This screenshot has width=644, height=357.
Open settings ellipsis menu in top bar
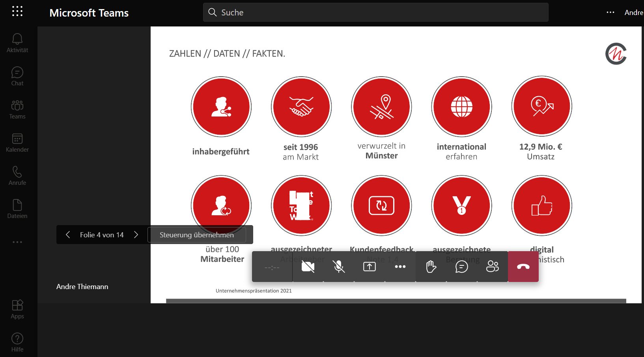tap(610, 12)
